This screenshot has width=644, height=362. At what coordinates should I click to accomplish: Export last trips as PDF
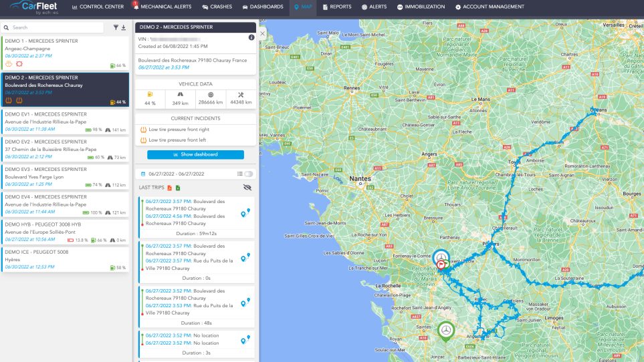click(x=170, y=188)
